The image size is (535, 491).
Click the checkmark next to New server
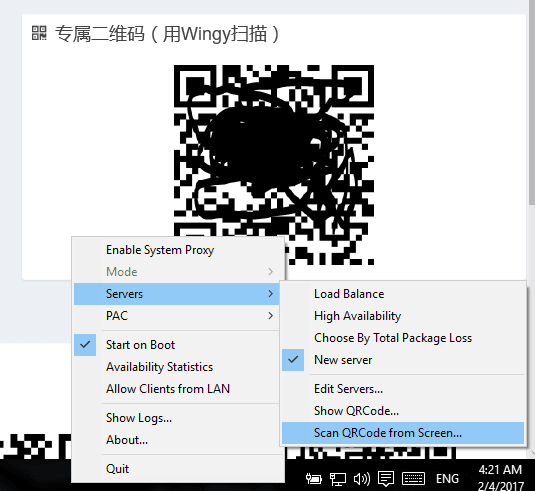(293, 360)
